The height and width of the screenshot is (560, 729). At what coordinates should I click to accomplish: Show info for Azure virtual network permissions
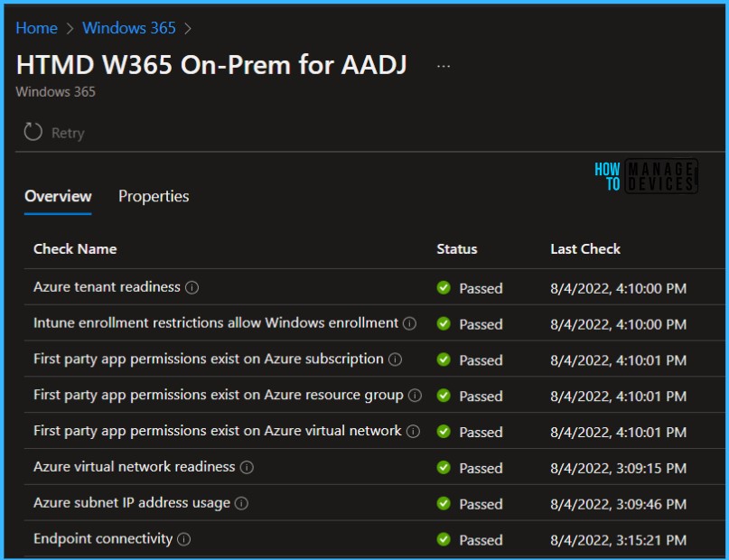point(413,431)
